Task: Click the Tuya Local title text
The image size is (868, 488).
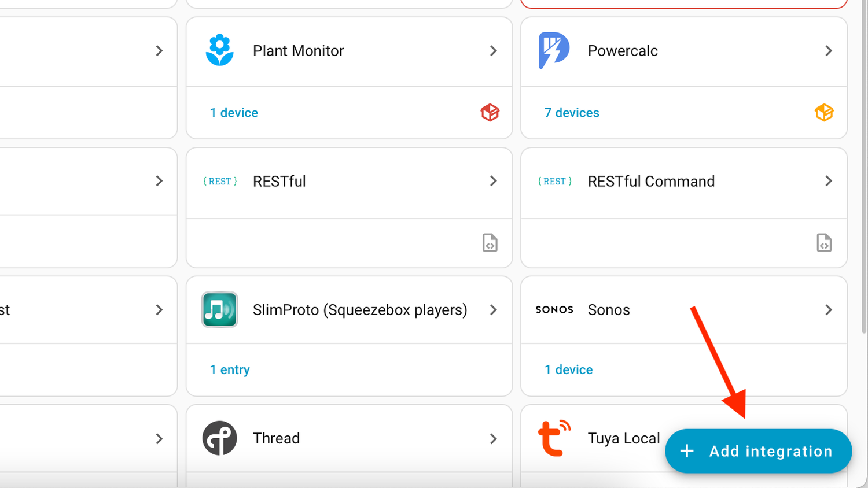Action: 624,438
